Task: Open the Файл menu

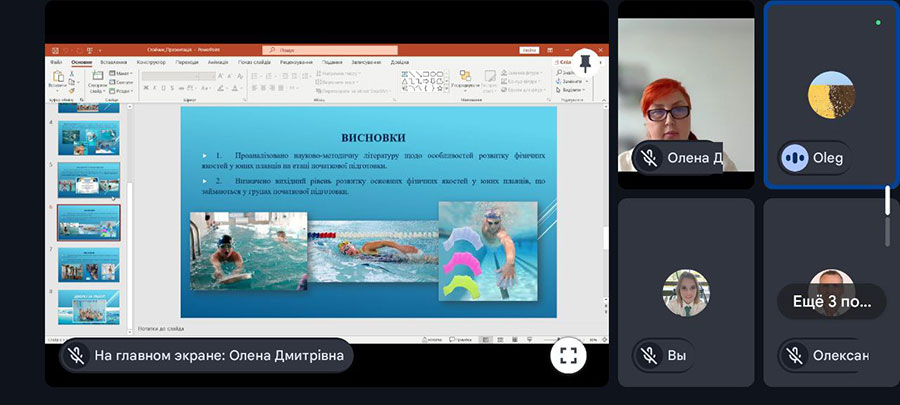Action: (x=56, y=62)
